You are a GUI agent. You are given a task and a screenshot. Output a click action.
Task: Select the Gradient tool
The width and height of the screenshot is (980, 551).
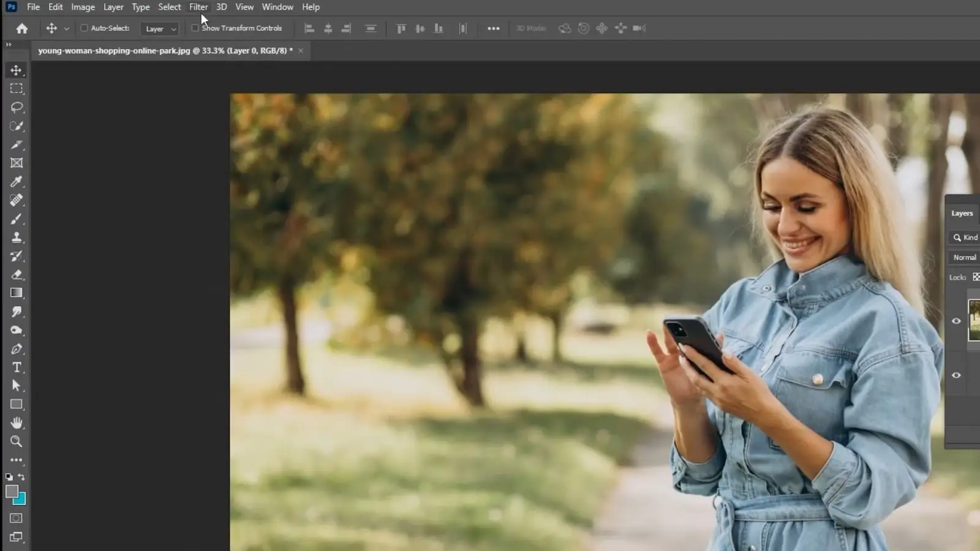[x=17, y=293]
